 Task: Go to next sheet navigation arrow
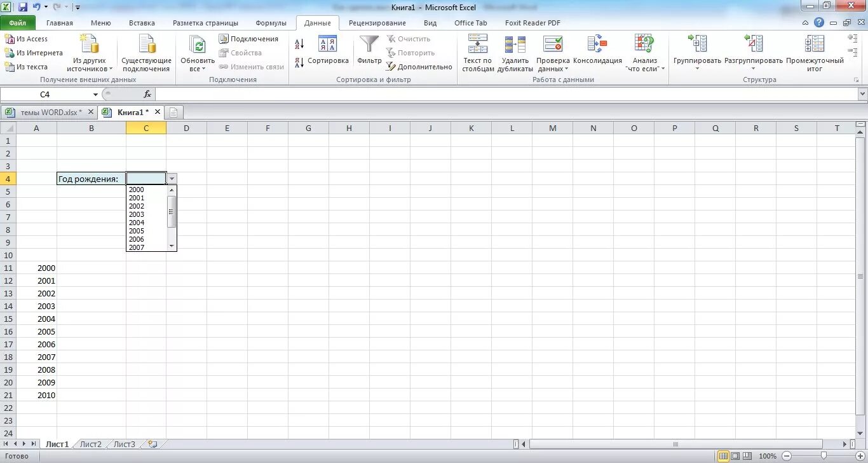(x=25, y=444)
